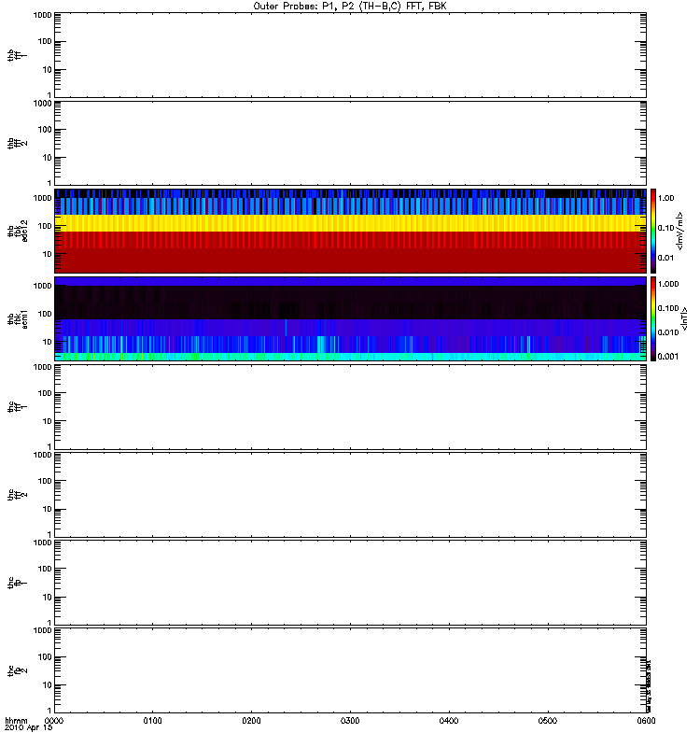Click the '10' tick of the topmost thb panel
The height and width of the screenshot is (747, 700).
[x=48, y=70]
